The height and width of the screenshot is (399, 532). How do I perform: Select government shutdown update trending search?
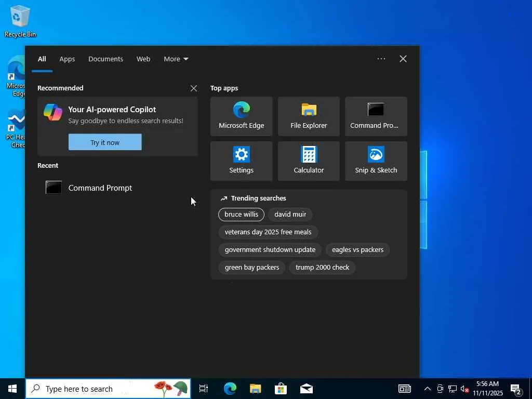point(270,250)
